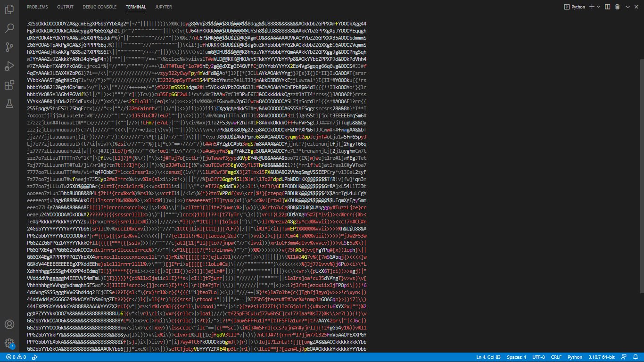644x362 pixels.
Task: Open the Extensions view
Action: point(9,84)
